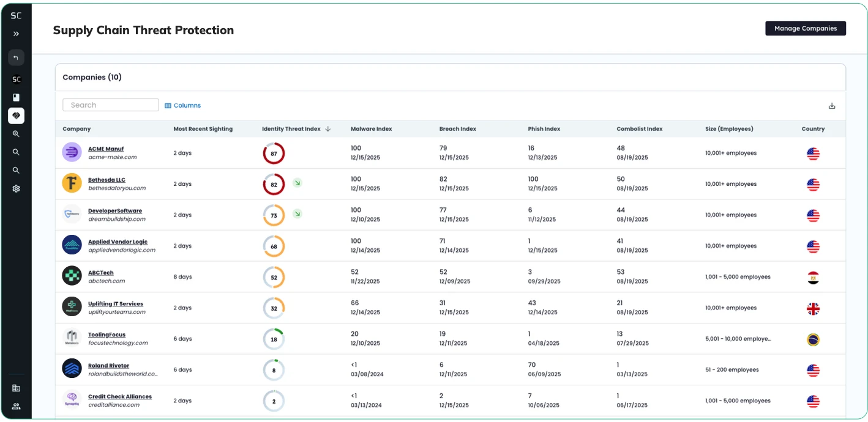Click the back arrow in sidebar
This screenshot has height=422, width=868.
16,58
